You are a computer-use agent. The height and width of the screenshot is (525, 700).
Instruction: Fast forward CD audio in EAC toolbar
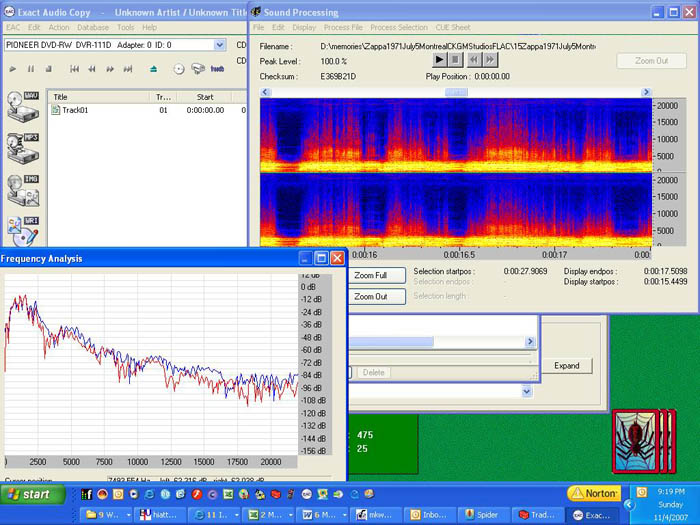pyautogui.click(x=110, y=69)
